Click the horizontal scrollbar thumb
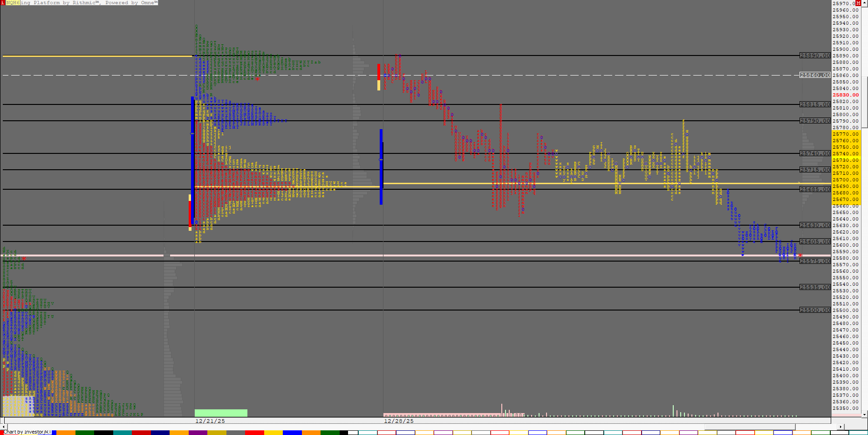Screen dimensions: 868x435 (x=749, y=427)
